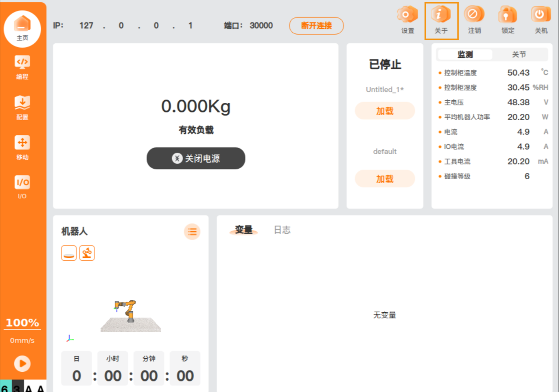
Task: Go to the 移动 move page
Action: [x=22, y=148]
